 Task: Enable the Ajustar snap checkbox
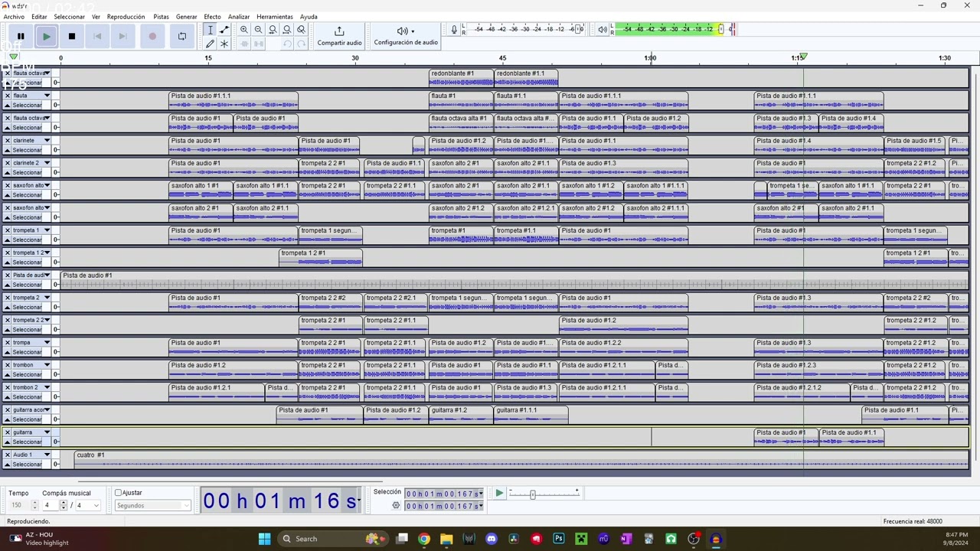(119, 493)
